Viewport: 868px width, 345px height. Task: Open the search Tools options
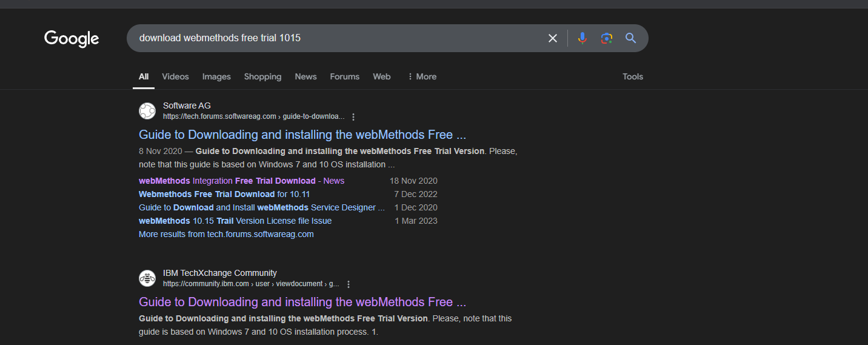(x=633, y=76)
